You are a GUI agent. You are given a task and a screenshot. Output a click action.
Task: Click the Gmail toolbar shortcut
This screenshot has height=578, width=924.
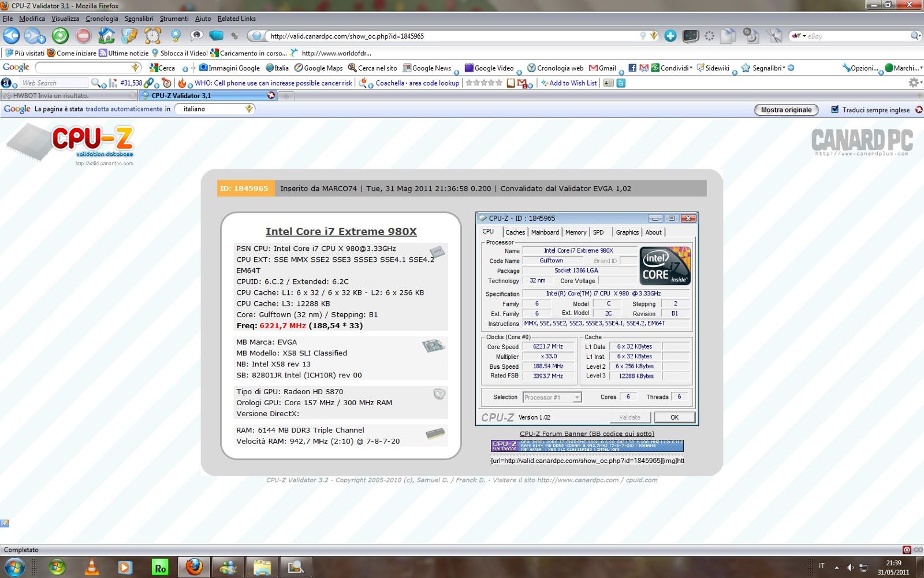(602, 68)
